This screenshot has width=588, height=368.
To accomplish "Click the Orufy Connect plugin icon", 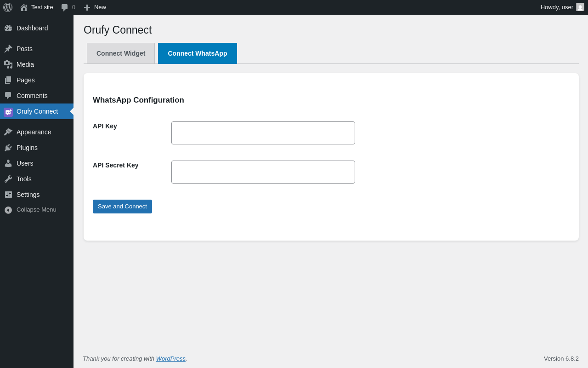I will tap(8, 112).
